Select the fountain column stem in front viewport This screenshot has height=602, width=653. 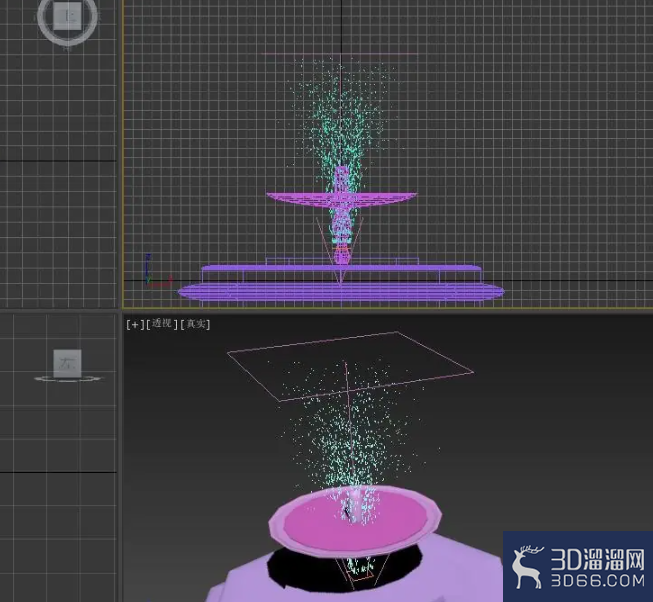coord(341,227)
